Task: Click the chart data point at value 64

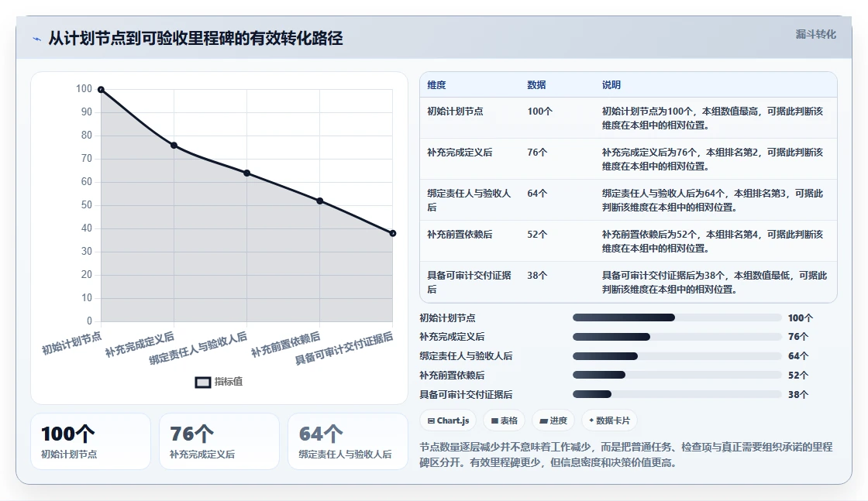Action: [x=247, y=173]
